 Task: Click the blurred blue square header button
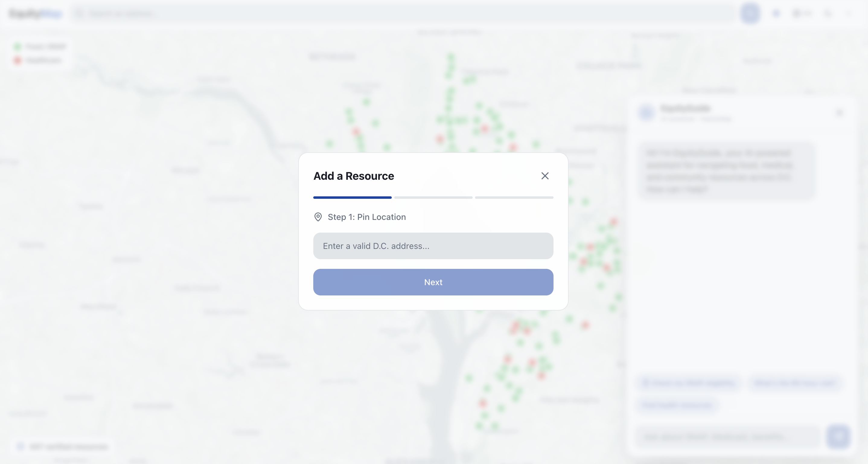coord(750,13)
